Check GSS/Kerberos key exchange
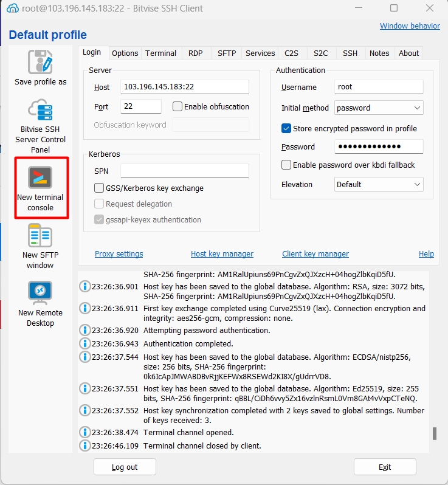 pyautogui.click(x=99, y=188)
